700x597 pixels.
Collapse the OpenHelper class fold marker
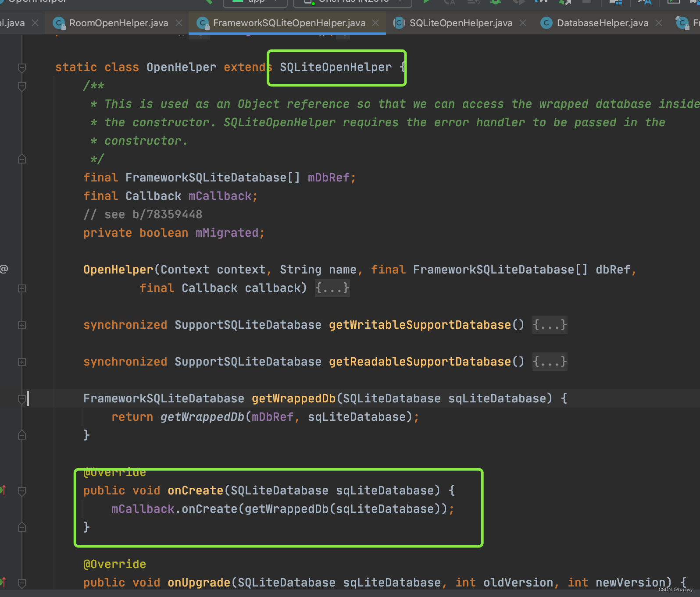coord(22,68)
